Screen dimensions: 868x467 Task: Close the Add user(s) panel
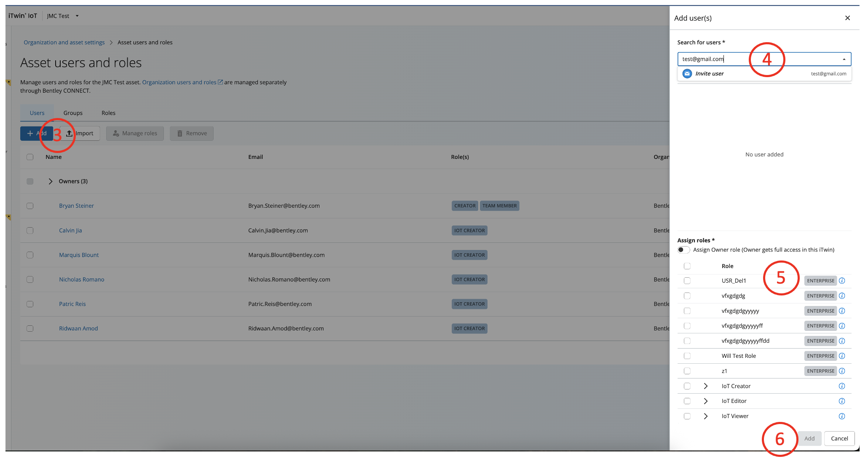pyautogui.click(x=847, y=18)
